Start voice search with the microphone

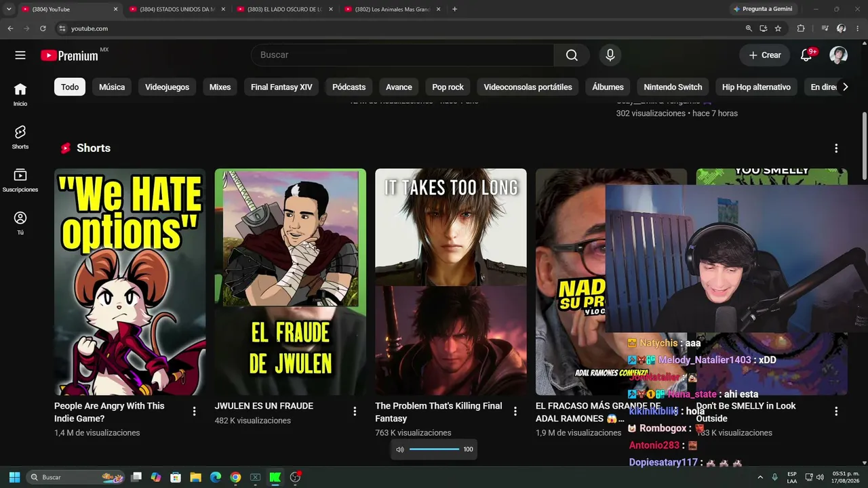(x=610, y=55)
